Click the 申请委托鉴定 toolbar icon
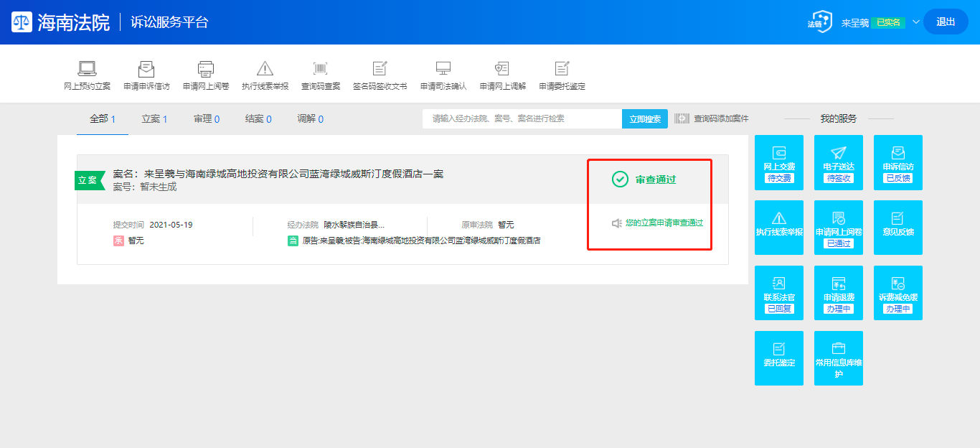The width and height of the screenshot is (980, 448). click(562, 69)
